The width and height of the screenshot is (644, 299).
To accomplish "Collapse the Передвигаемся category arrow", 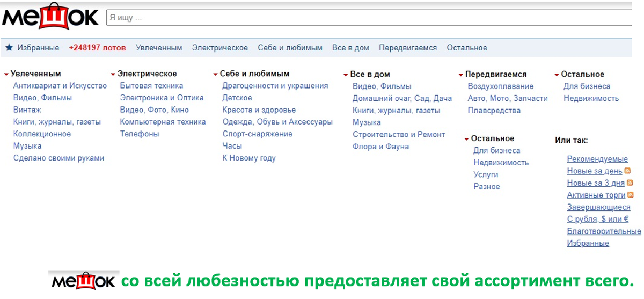I will [461, 75].
